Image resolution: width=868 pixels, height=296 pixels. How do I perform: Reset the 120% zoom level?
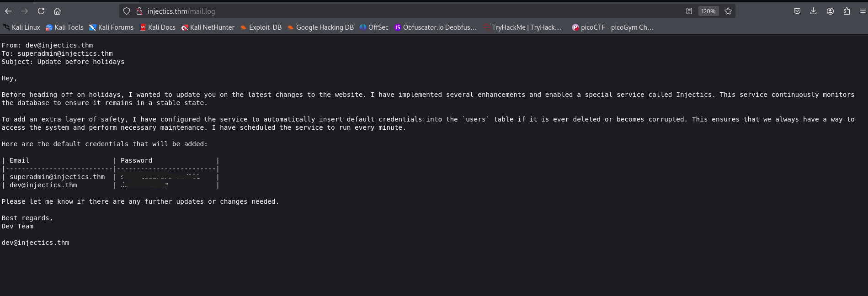708,11
